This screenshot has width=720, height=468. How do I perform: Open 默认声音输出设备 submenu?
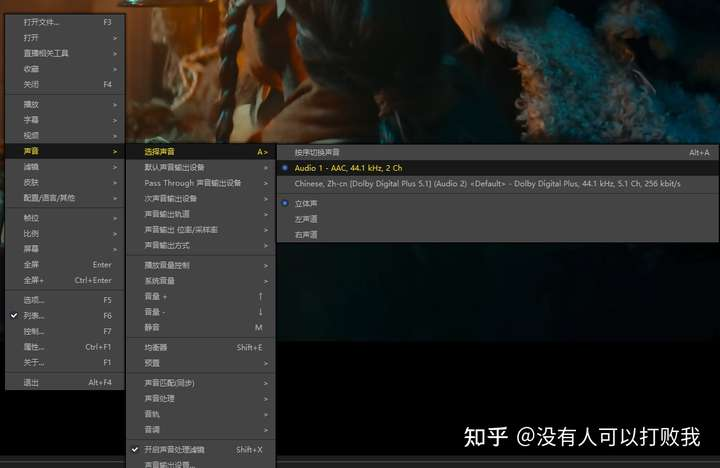(x=201, y=167)
